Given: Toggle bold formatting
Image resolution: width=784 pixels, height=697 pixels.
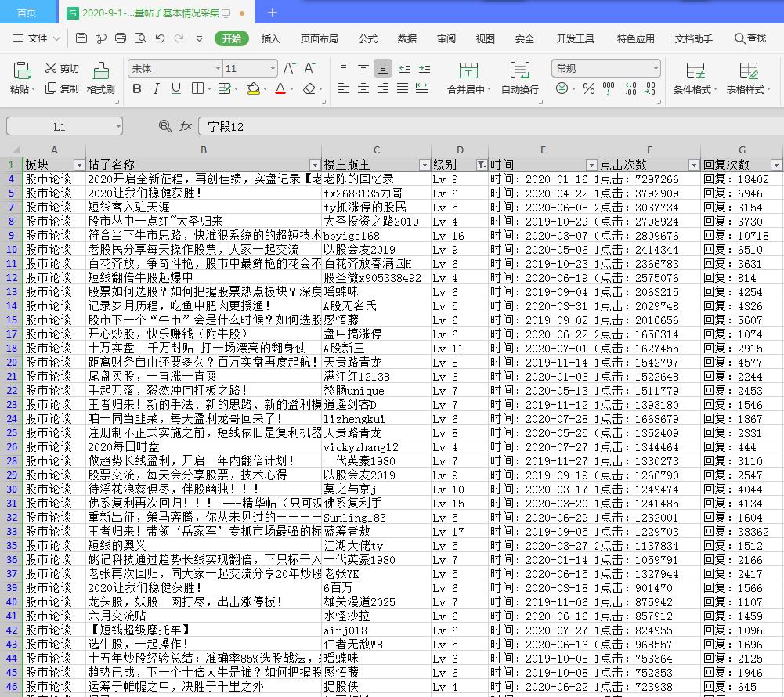Looking at the screenshot, I should tap(137, 89).
